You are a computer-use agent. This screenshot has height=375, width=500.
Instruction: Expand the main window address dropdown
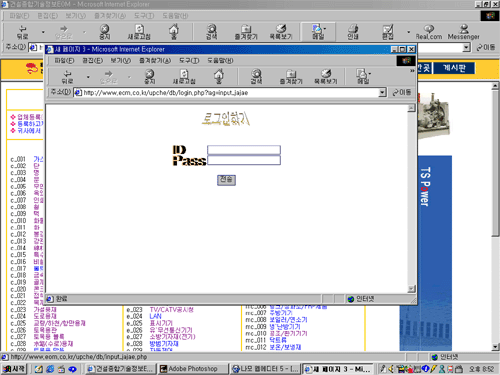[466, 48]
